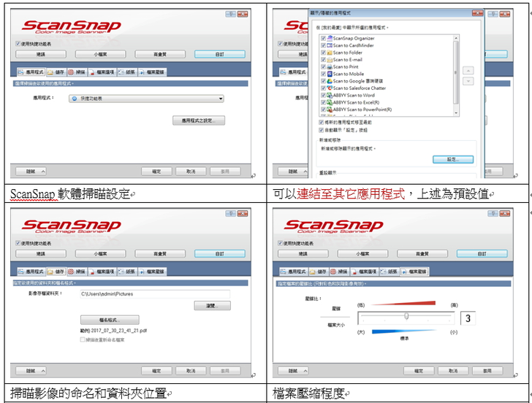The height and width of the screenshot is (403, 532).
Task: Click the Scan to Salesforce Chatter icon
Action: click(x=330, y=88)
